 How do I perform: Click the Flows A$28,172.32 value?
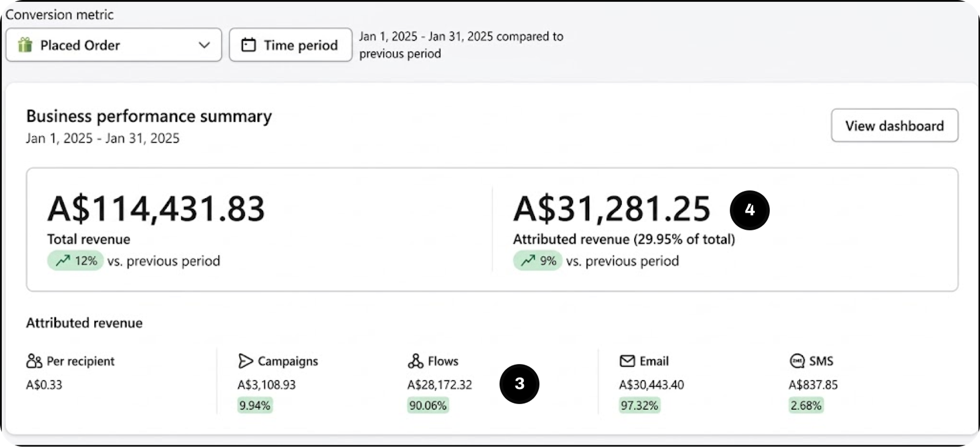coord(440,385)
